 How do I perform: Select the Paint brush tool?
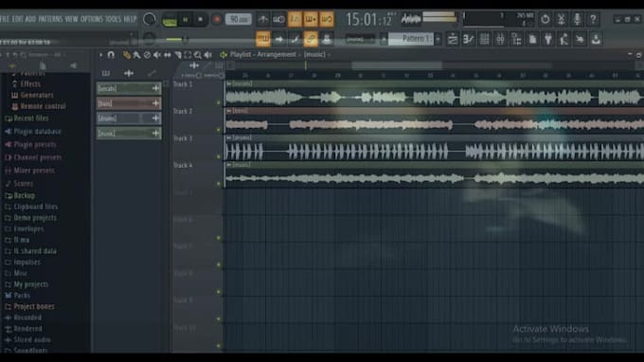coord(136,55)
